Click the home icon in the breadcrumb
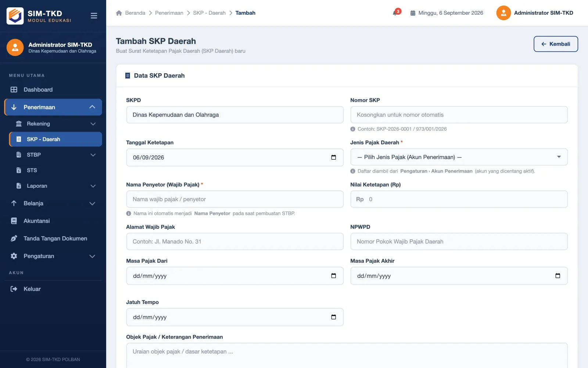 pyautogui.click(x=119, y=13)
